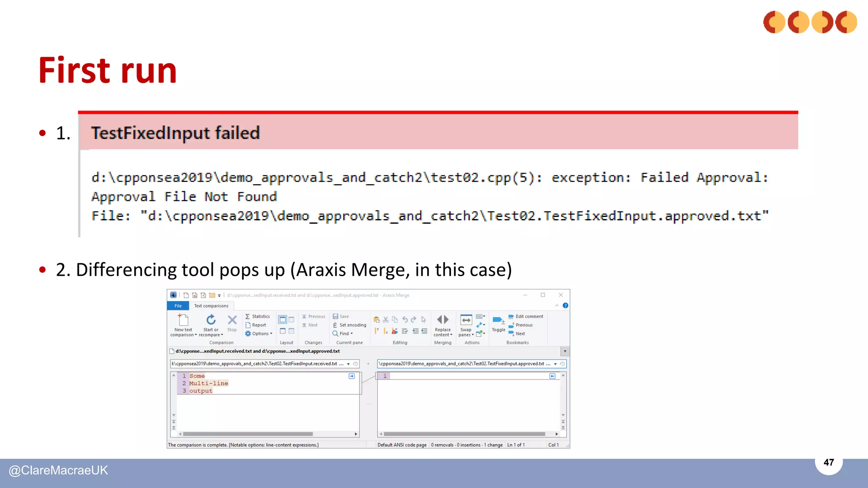Click the decrease indent icon
This screenshot has width=868, height=488.
point(415,331)
